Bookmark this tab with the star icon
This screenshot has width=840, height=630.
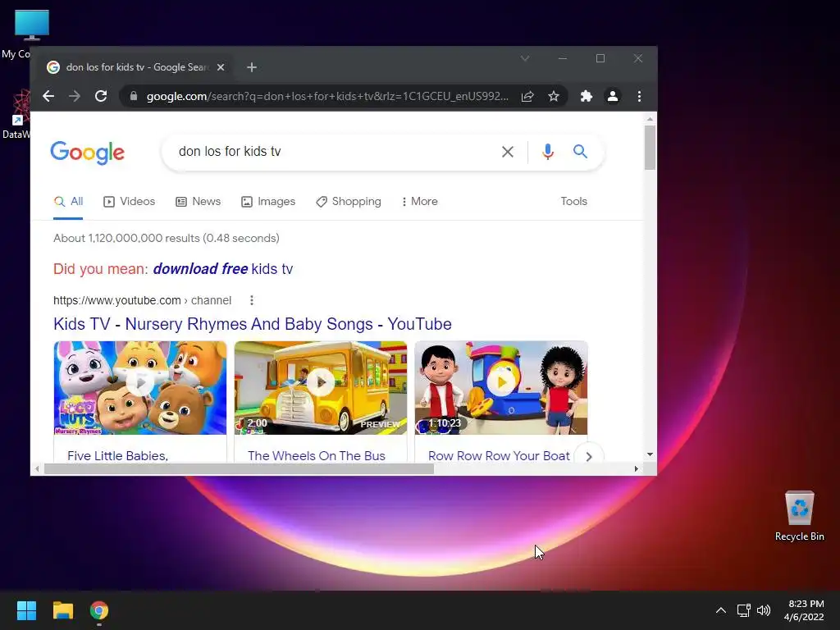(554, 97)
